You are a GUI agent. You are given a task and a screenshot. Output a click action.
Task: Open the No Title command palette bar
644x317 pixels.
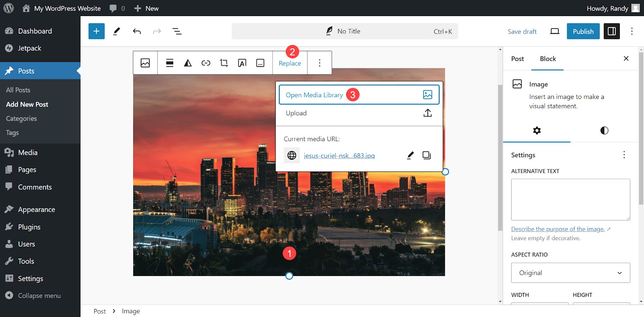click(x=345, y=31)
